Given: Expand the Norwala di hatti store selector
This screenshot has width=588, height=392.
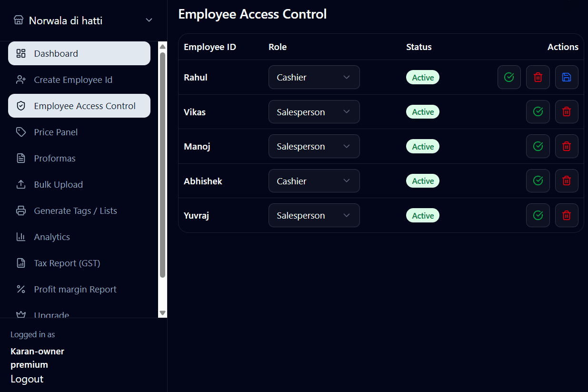Looking at the screenshot, I should [149, 20].
